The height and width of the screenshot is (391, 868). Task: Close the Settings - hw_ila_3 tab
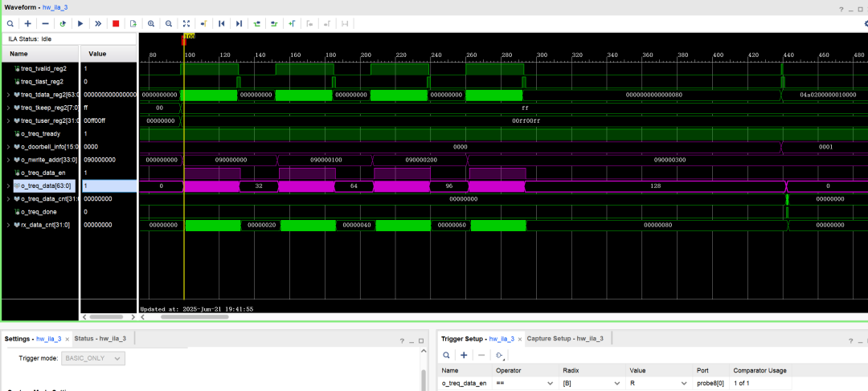67,339
